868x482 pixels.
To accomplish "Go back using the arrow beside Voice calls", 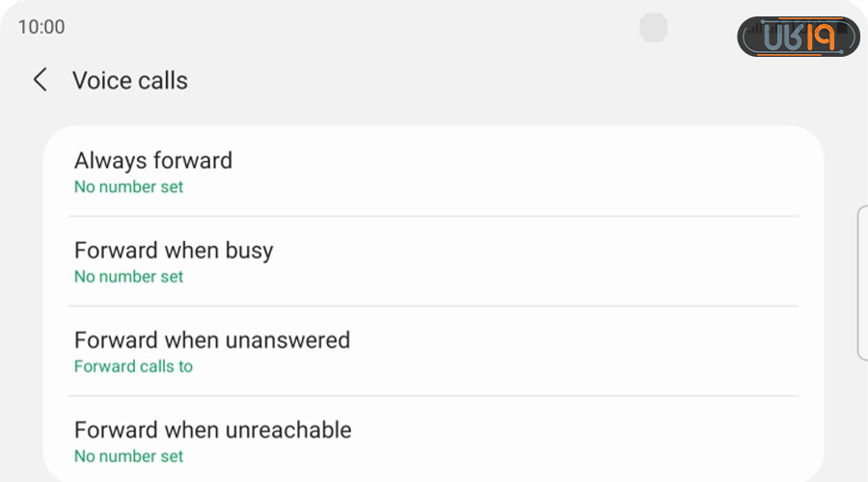I will tap(40, 80).
